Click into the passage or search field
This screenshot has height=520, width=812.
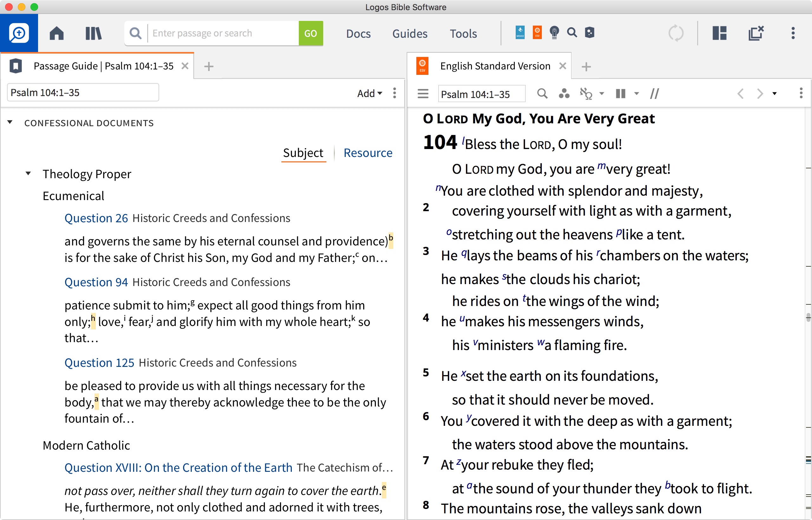[x=223, y=33]
